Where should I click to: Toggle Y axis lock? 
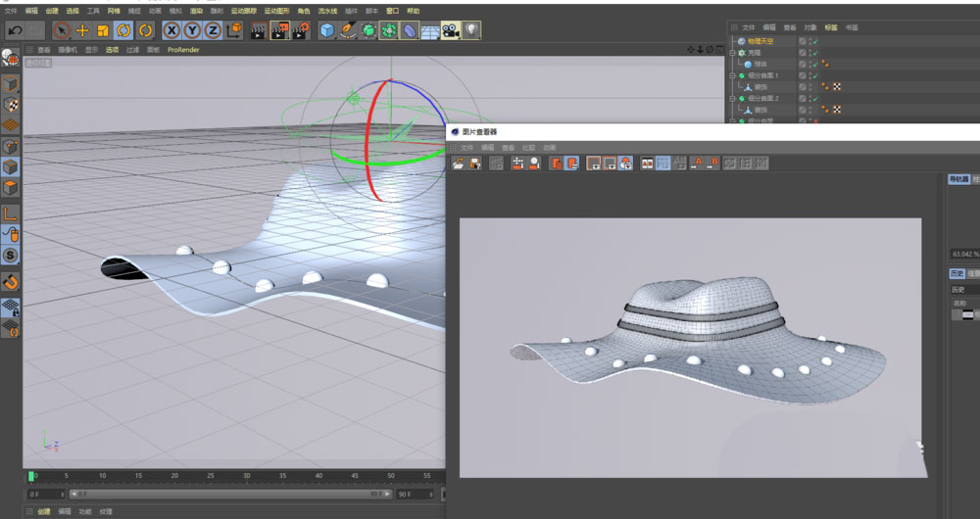[x=192, y=30]
